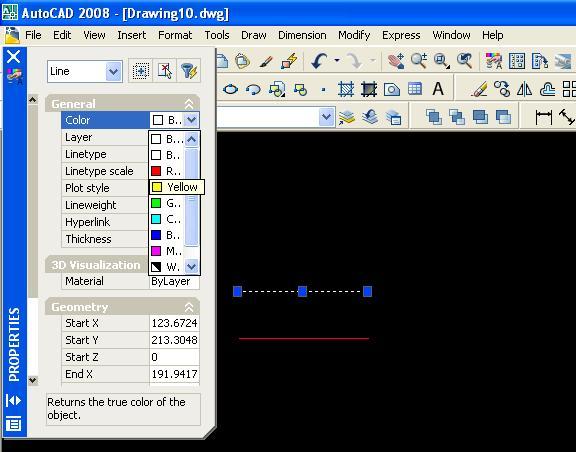
Task: Toggle auto-hide on the Properties palette
Action: pos(14,400)
